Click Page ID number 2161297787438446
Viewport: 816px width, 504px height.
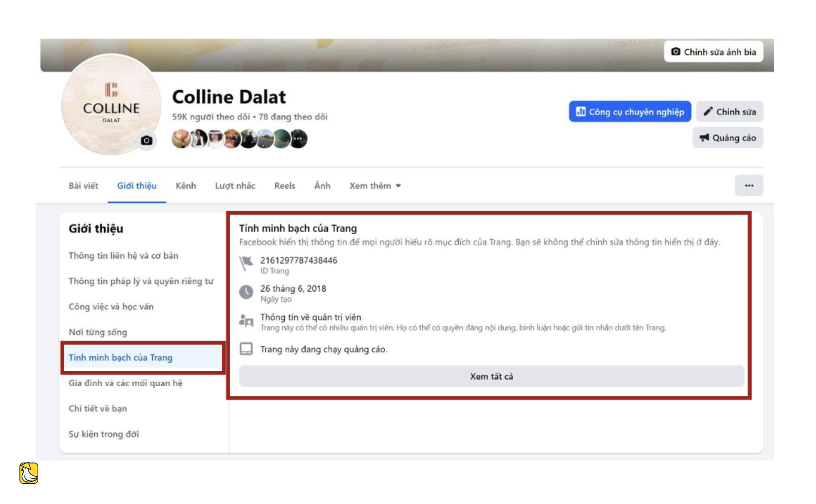click(x=299, y=261)
